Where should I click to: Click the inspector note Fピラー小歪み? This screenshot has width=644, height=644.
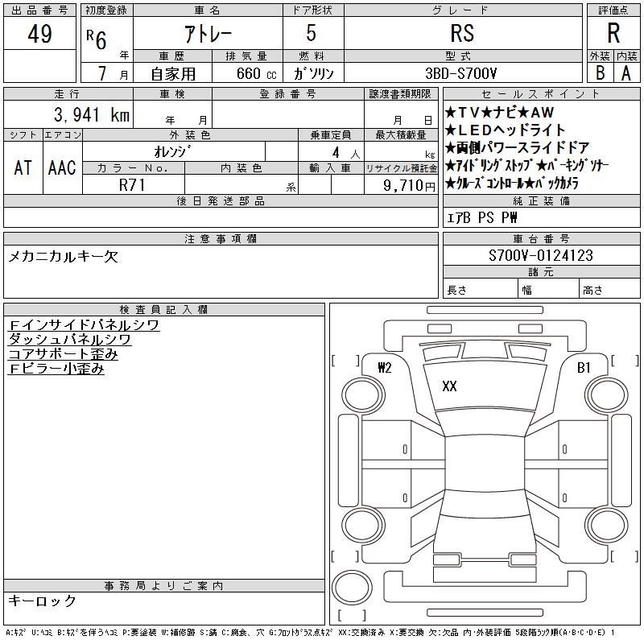56,369
